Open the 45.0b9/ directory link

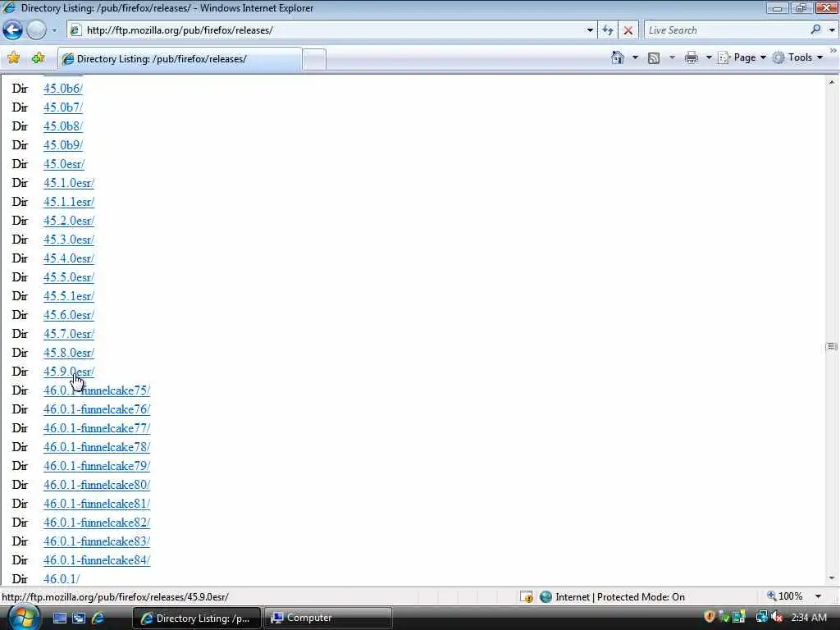coord(62,144)
